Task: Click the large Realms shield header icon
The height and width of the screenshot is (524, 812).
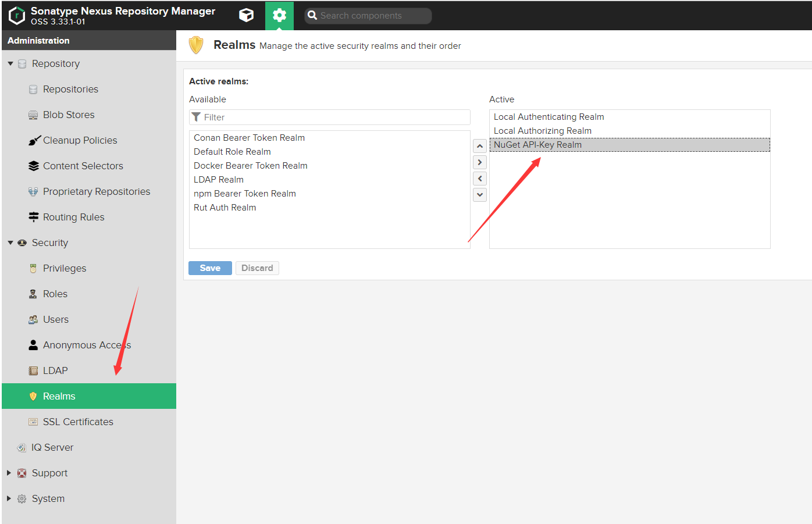Action: (197, 45)
